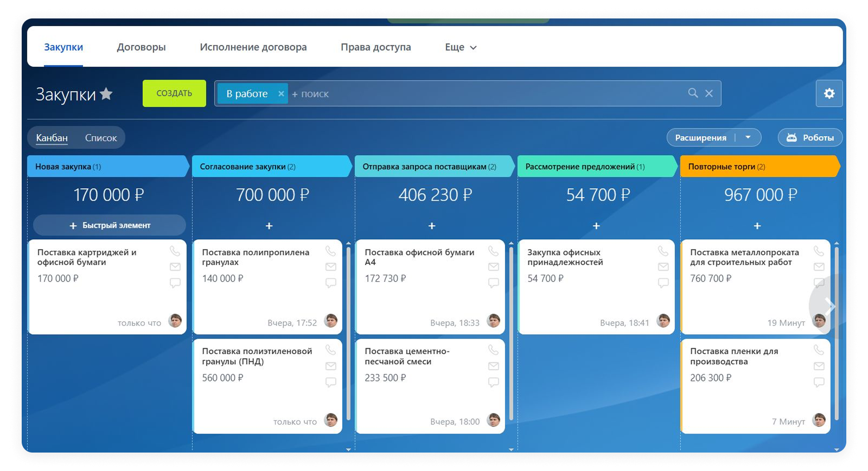
Task: Click mail icon on 'Закупка офисных принадлежностей' card
Action: (663, 267)
